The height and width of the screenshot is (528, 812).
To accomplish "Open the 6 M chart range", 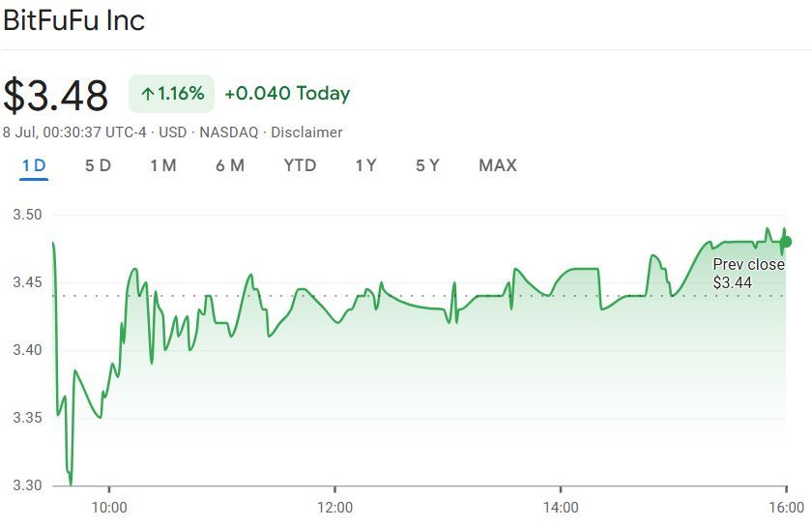I will pyautogui.click(x=230, y=165).
